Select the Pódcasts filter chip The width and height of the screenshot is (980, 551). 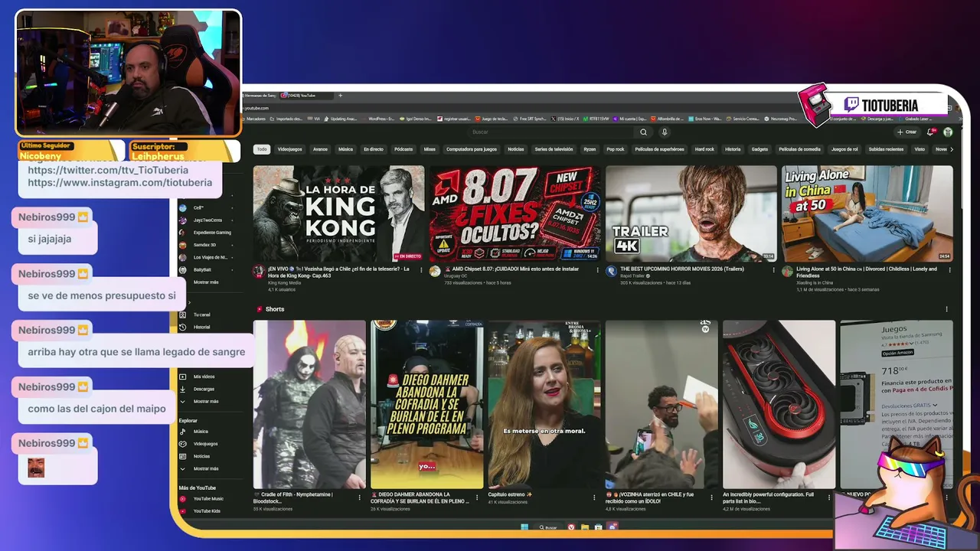[403, 149]
